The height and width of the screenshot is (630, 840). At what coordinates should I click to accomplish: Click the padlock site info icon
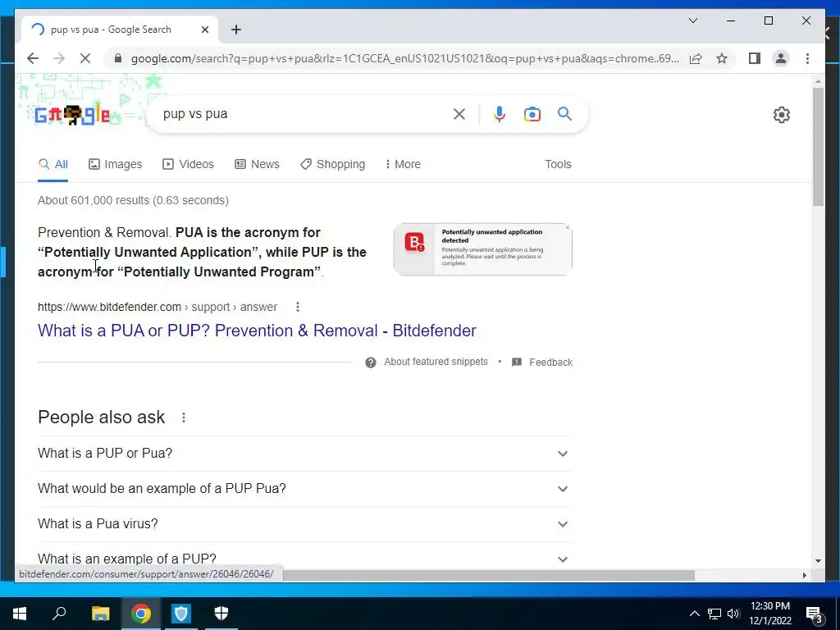118,58
